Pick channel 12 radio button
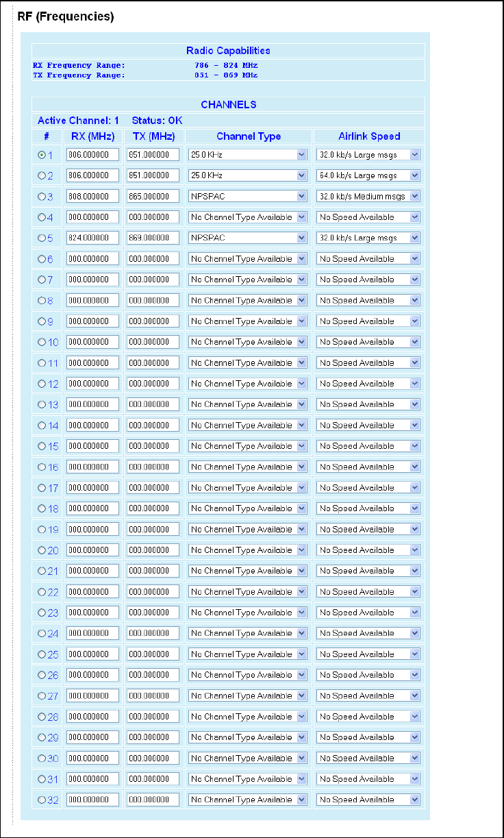This screenshot has width=504, height=838. click(41, 384)
